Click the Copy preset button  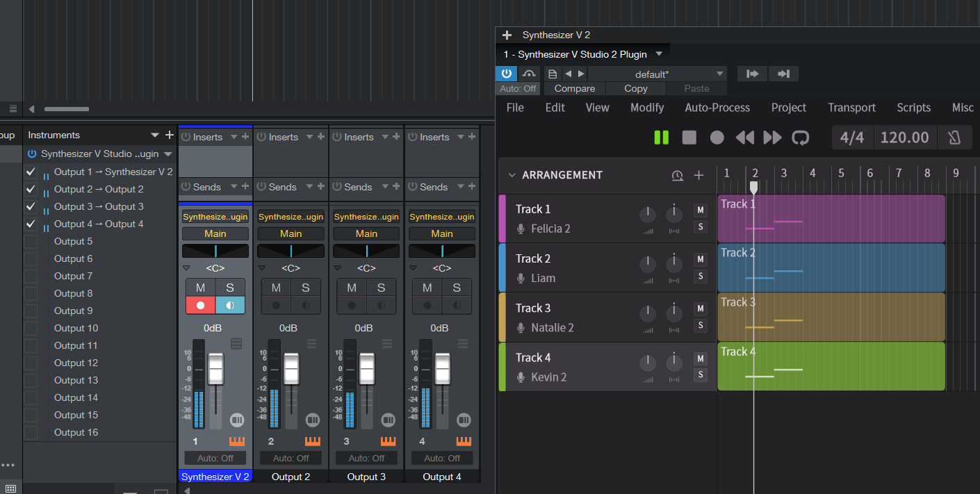click(x=636, y=88)
